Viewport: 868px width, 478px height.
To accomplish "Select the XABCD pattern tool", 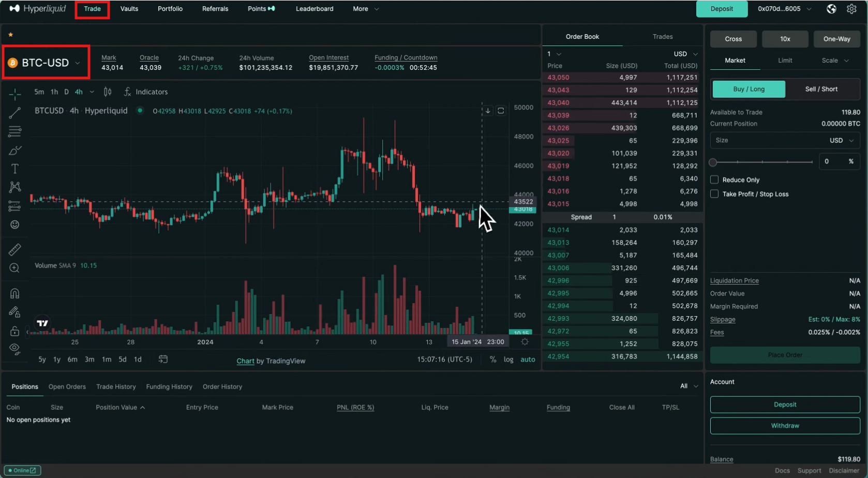I will click(x=15, y=187).
